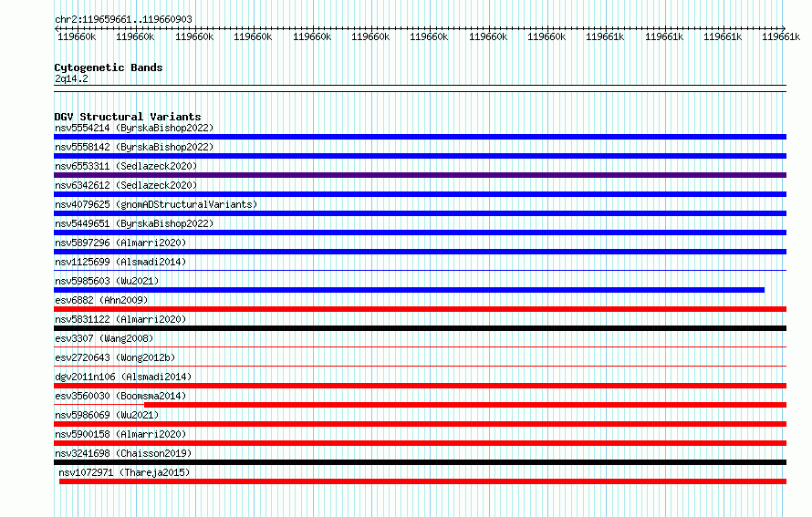
Task: Open variant nsv5558142 (ByrskaBishop2022) label
Action: coord(134,147)
